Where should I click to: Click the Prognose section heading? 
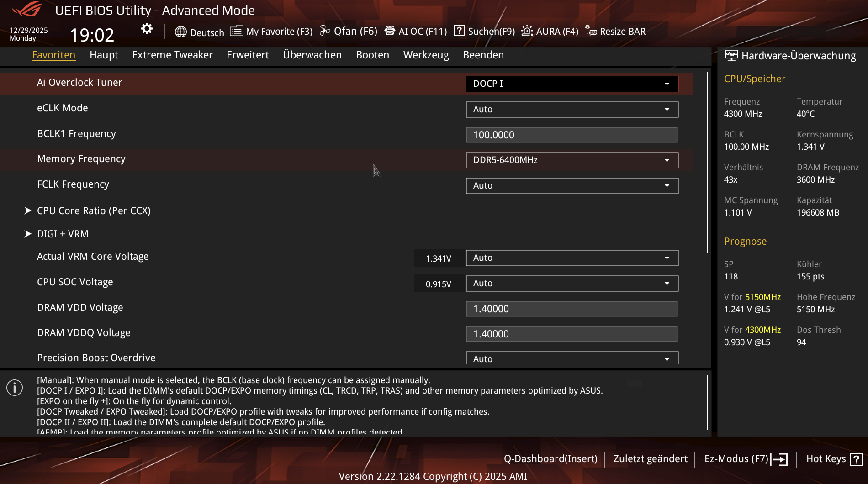(x=745, y=242)
